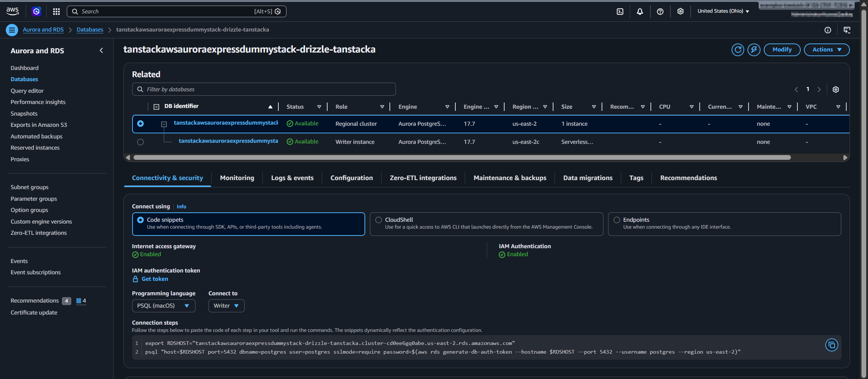Open the Related table preferences gear
This screenshot has width=868, height=379.
836,89
